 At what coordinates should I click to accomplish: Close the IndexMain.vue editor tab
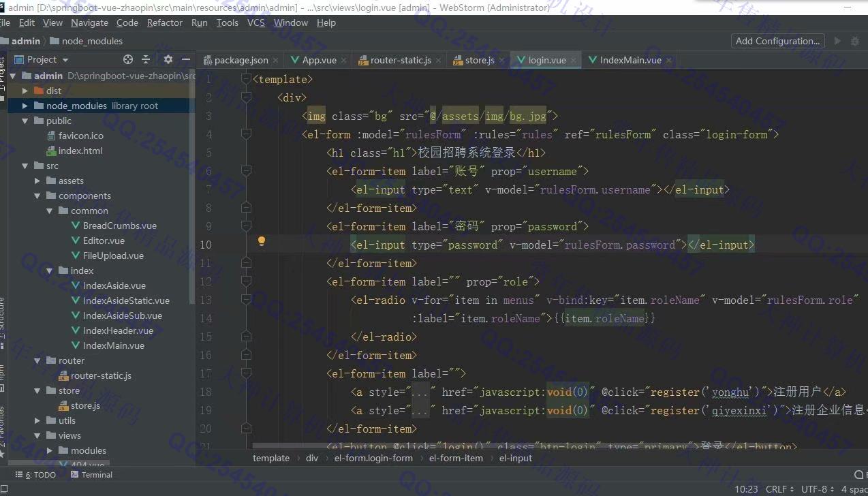pos(669,60)
